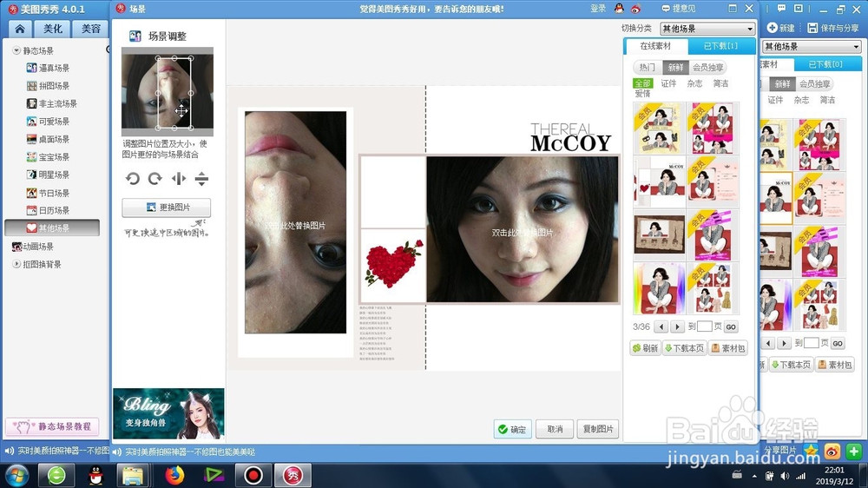Open the Bling 变身独角兽 banner ad
The image size is (868, 488).
point(169,414)
